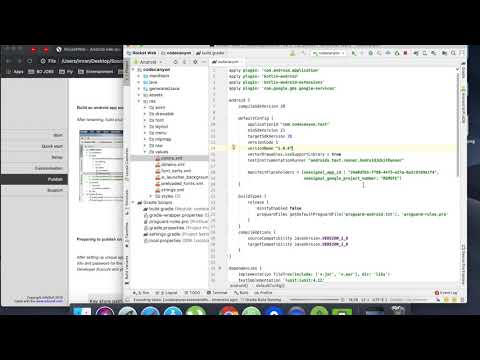
Task: Select the generatedJava folder
Action: click(x=162, y=89)
